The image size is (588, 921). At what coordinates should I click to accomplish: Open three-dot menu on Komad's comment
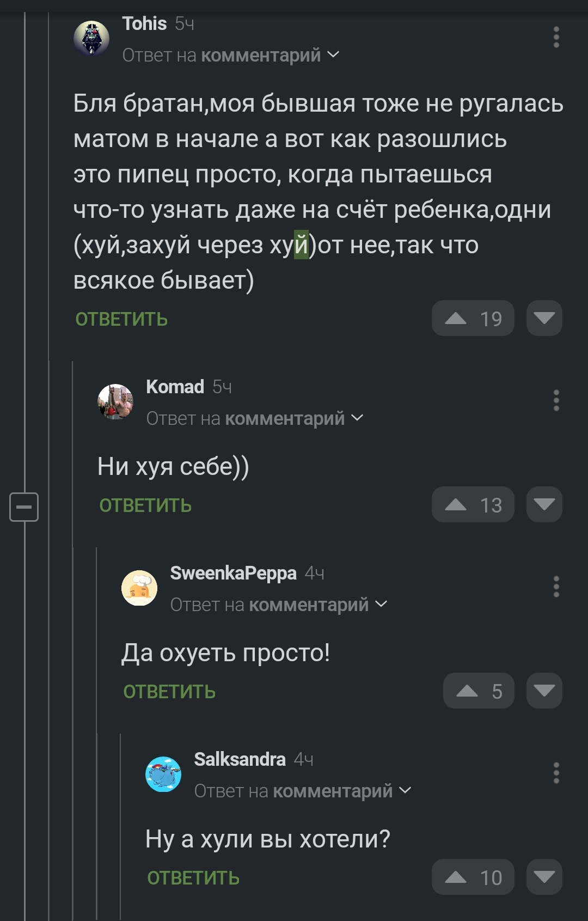556,400
